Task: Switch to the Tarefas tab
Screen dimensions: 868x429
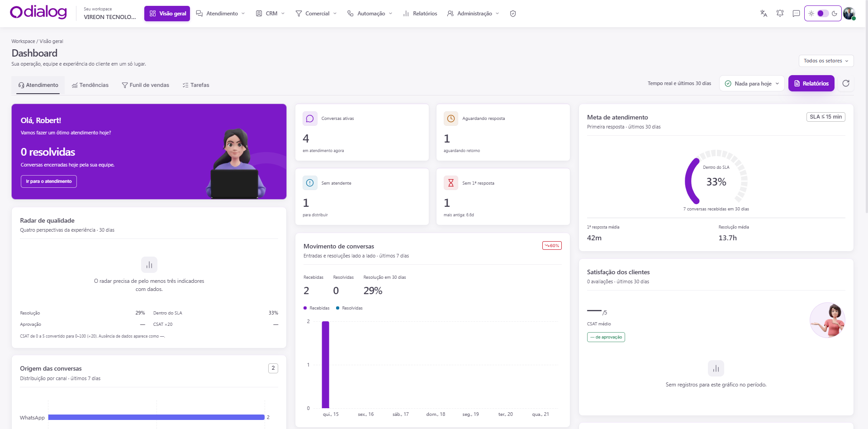Action: click(196, 85)
